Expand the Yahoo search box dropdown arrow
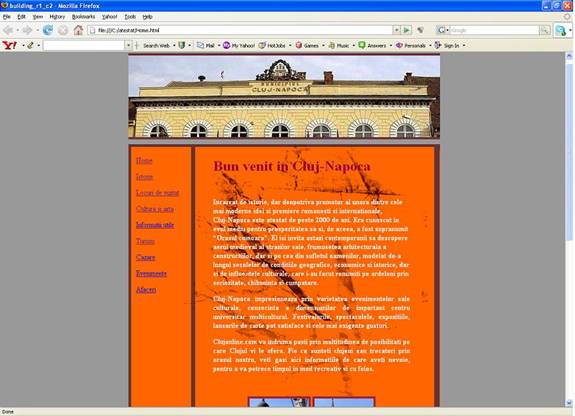575x416 pixels. 128,45
